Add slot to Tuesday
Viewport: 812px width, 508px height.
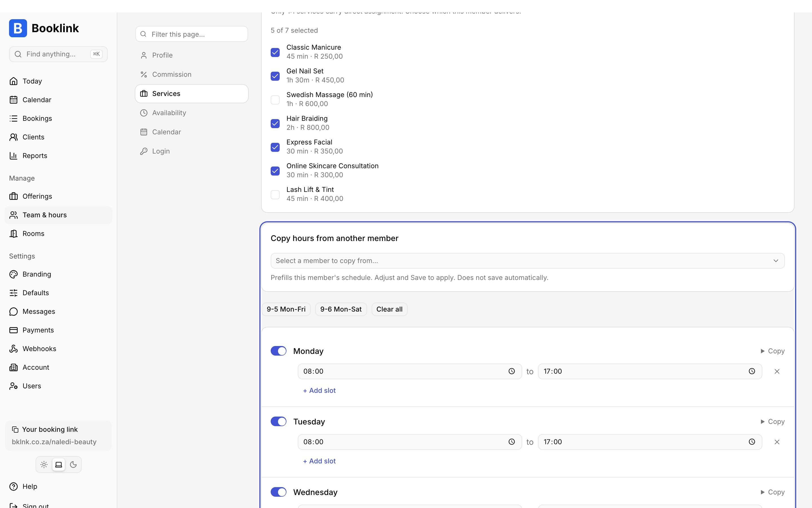pos(319,461)
